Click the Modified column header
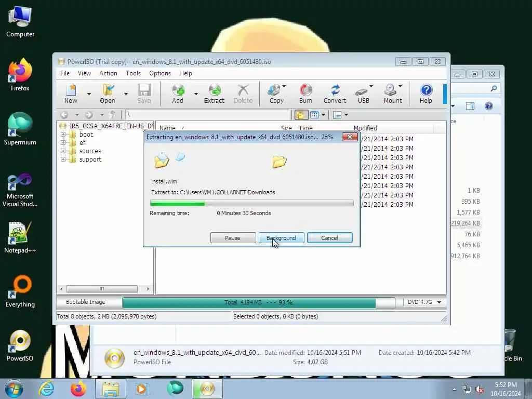Viewport: 532px width, 399px height. 393,128
